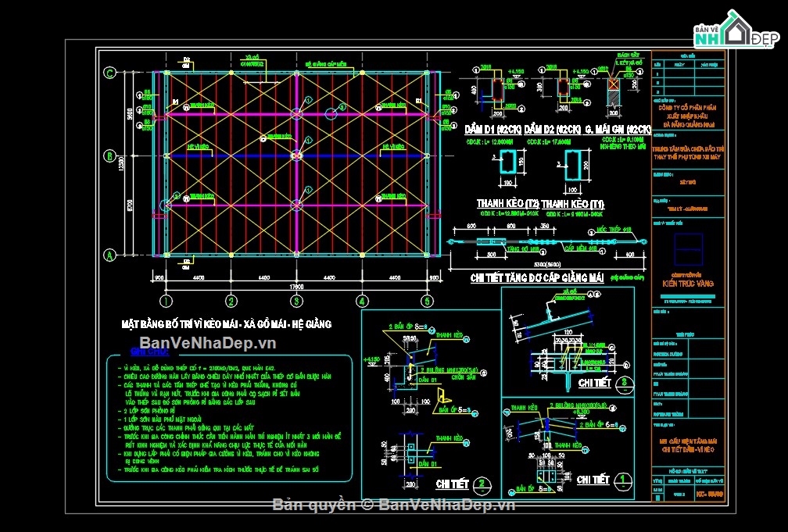
Task: Click the T2 rectangular tube section, height 150
Action: tap(507, 162)
